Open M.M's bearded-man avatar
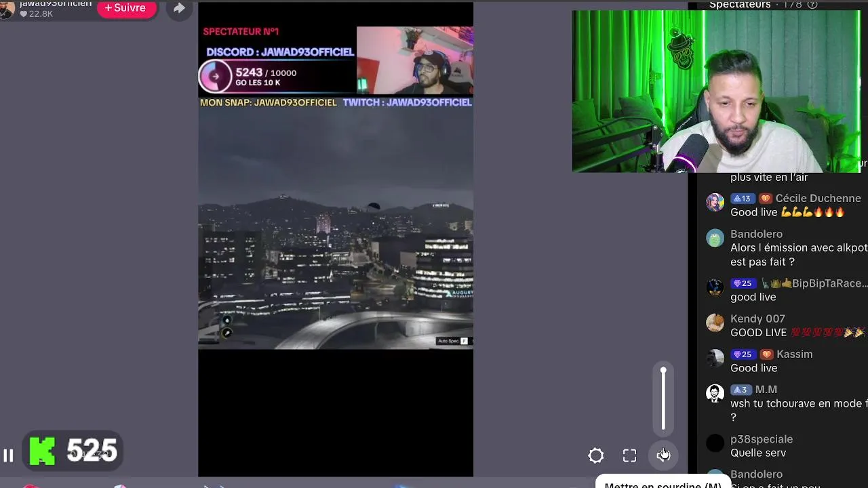 point(715,394)
